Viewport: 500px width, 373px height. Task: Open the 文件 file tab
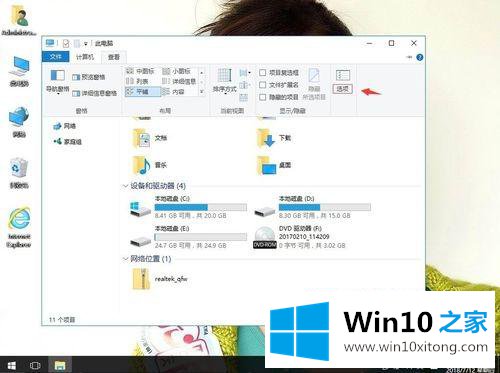click(x=55, y=57)
